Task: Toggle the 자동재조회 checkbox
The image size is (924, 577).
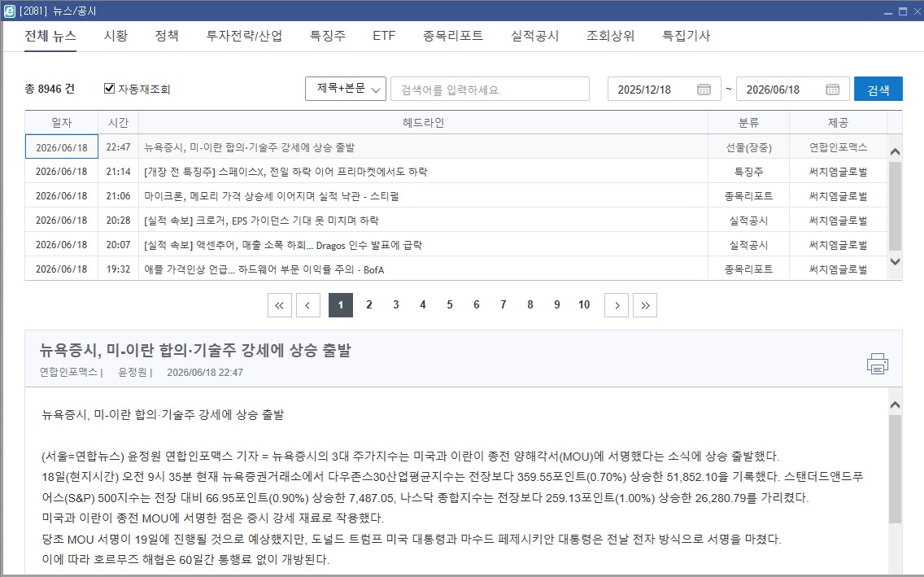Action: pyautogui.click(x=109, y=89)
